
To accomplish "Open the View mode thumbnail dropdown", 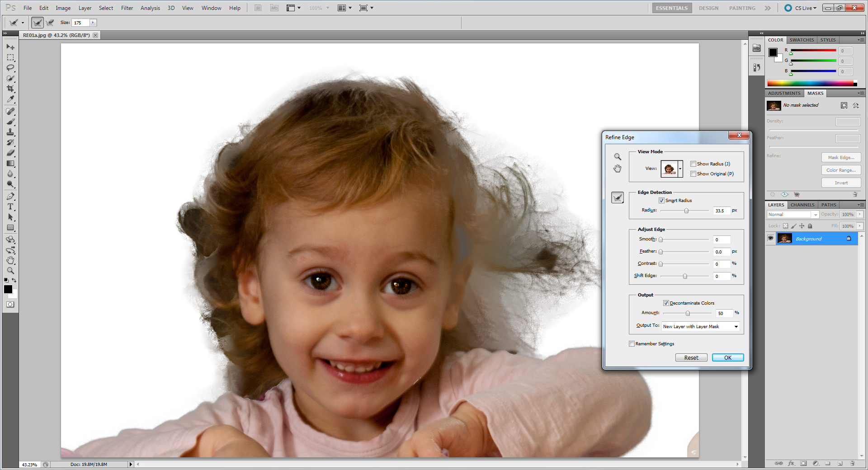I will click(680, 169).
